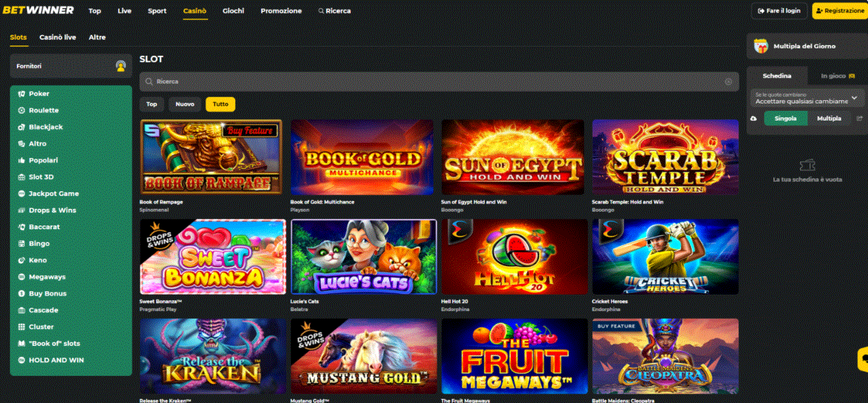Click the Cascade category icon
Screen dimensions: 868x403
click(22, 310)
